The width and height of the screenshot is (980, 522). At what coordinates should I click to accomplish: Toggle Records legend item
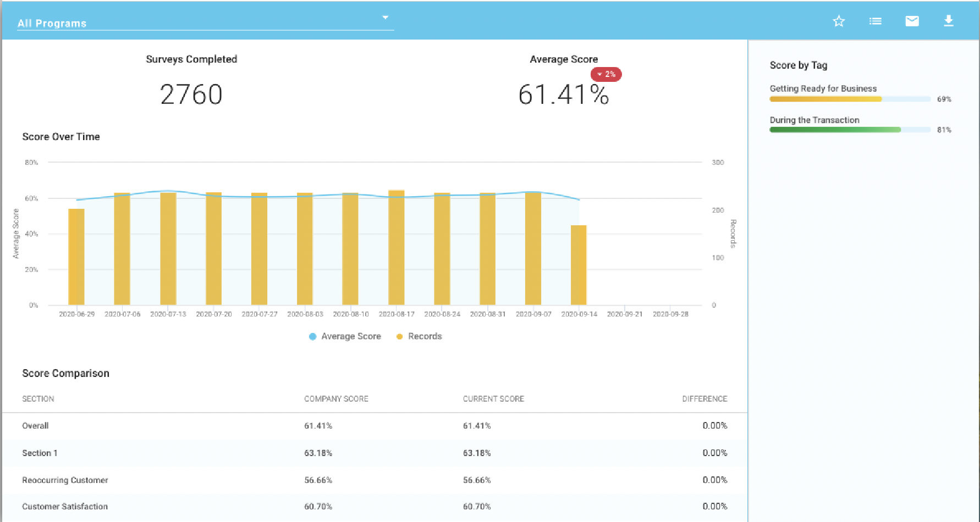click(x=419, y=336)
